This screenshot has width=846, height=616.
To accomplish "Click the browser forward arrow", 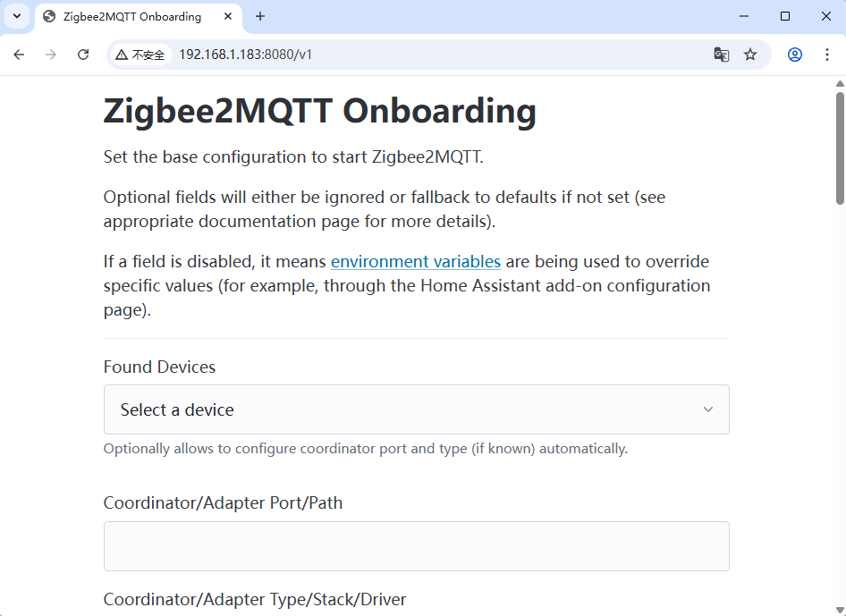I will click(x=51, y=55).
